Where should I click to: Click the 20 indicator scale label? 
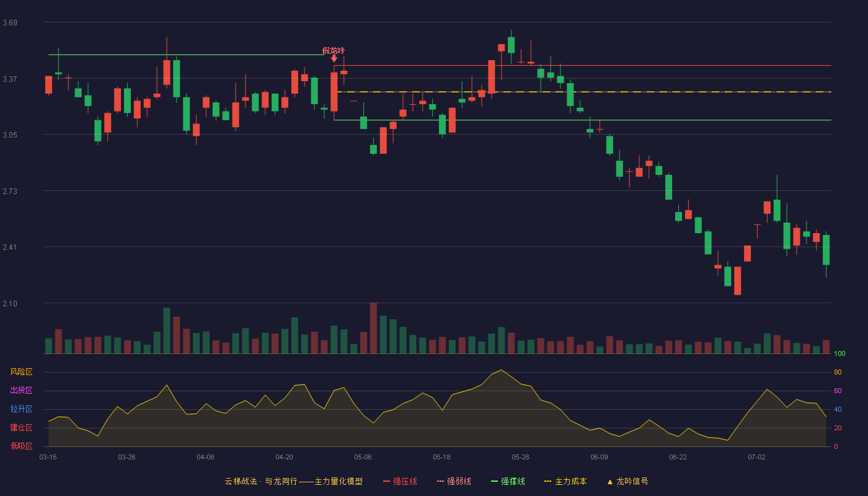[838, 428]
